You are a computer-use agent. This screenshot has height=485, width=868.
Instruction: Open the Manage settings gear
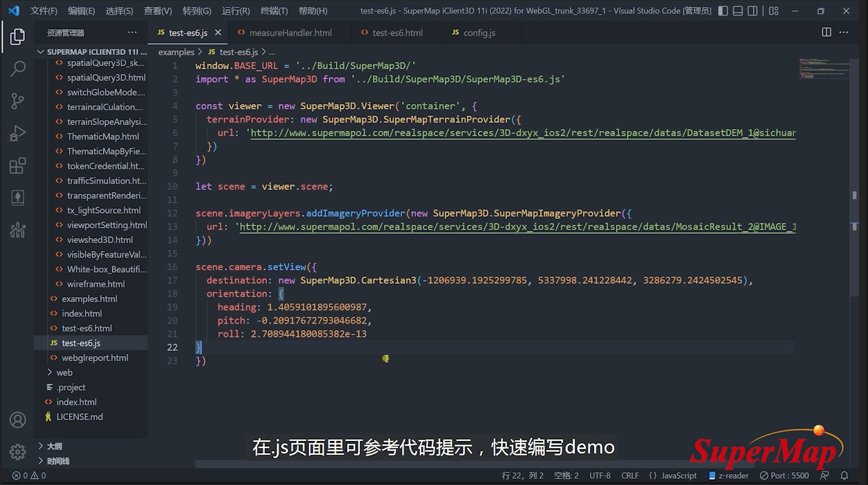click(x=18, y=452)
